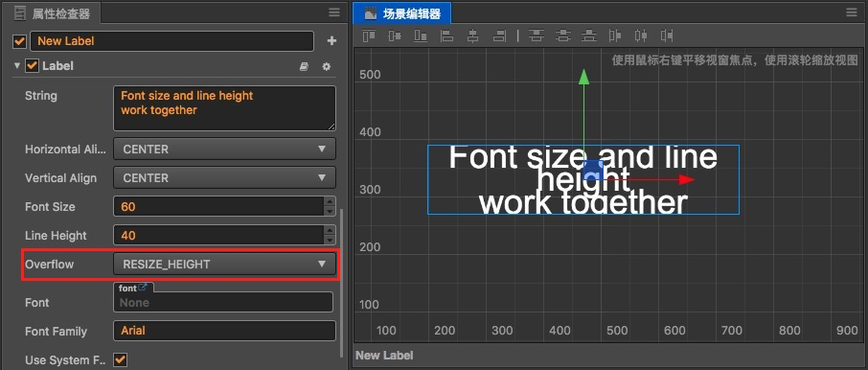Click the Font Family field showing Arial

224,331
